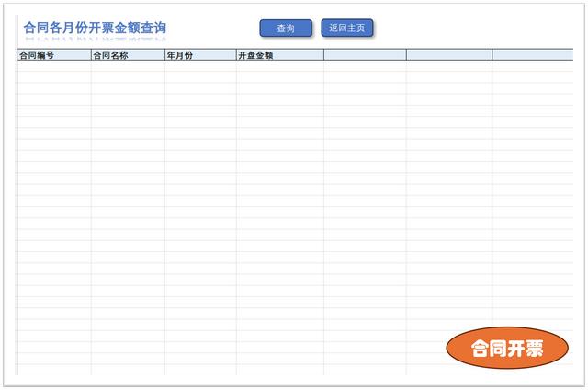588x390 pixels.
Task: Select the 开盘金额 column header
Action: point(280,55)
